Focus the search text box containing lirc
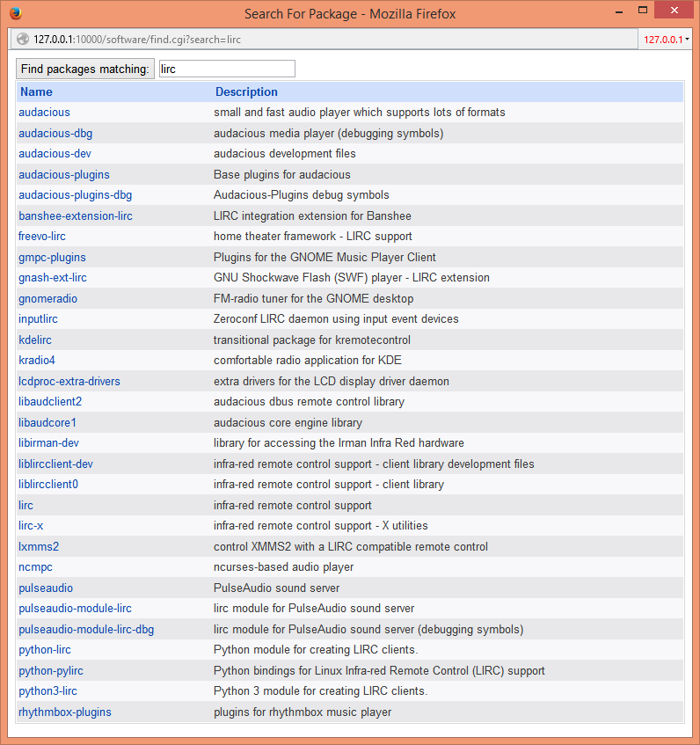This screenshot has width=700, height=745. (x=227, y=69)
